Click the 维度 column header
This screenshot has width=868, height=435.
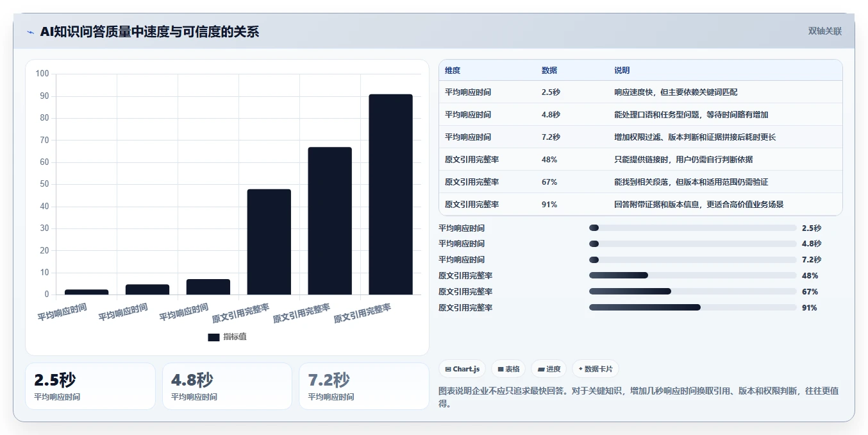pyautogui.click(x=453, y=71)
